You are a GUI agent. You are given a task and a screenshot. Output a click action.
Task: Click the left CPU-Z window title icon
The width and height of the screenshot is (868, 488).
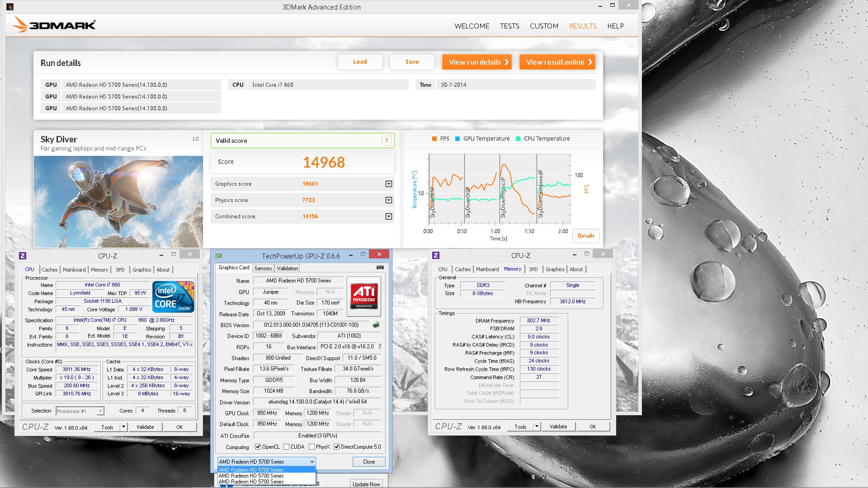[x=23, y=256]
